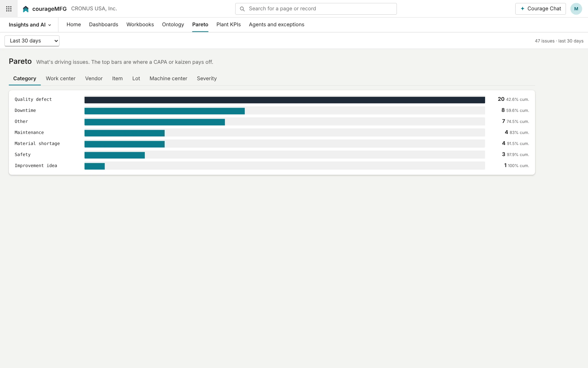The height and width of the screenshot is (368, 588).
Task: Open Courage Chat
Action: [540, 9]
